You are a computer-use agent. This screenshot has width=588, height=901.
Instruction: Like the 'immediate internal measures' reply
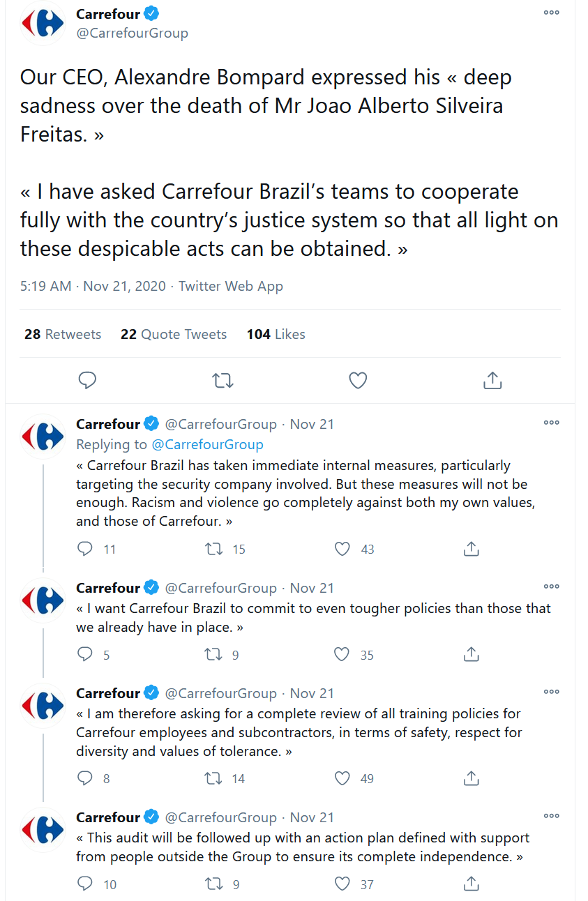pyautogui.click(x=342, y=549)
